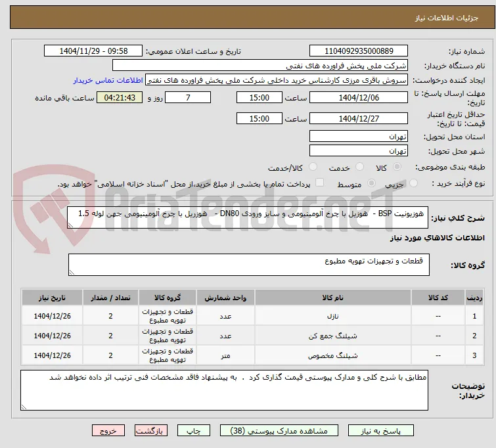Screen dimensions: 496x448
Task: Click the نام کالا column header
Action: 333,298
